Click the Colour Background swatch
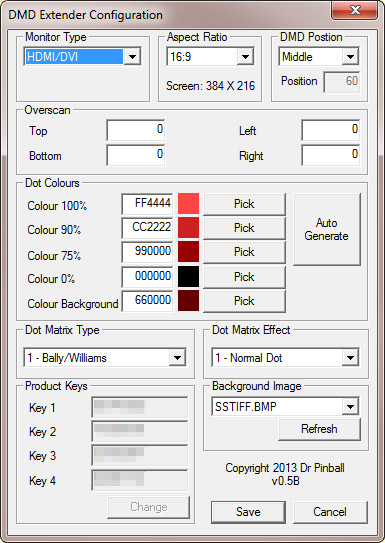385x543 pixels. (189, 301)
